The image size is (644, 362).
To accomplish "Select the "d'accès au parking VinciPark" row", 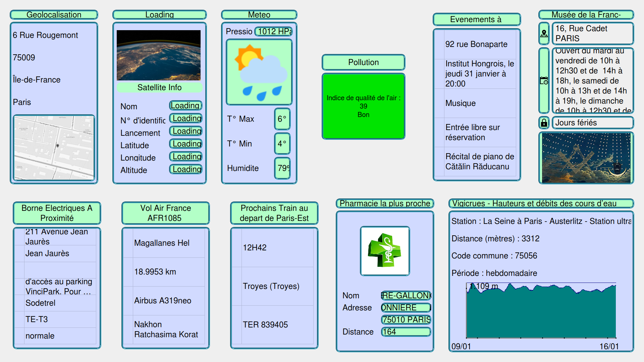I will click(x=55, y=287).
